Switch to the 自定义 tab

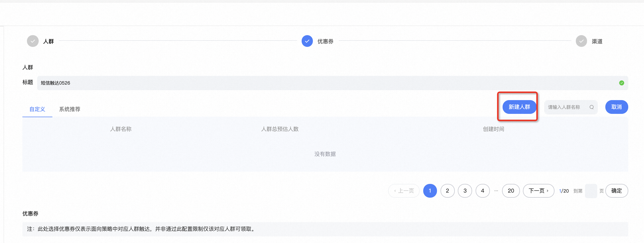click(37, 109)
